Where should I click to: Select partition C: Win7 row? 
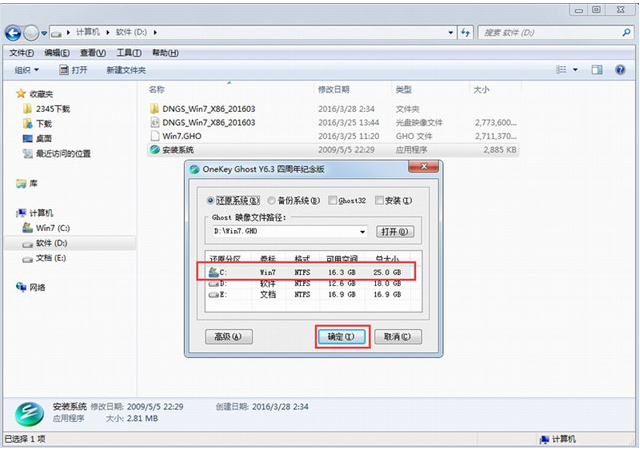(306, 272)
